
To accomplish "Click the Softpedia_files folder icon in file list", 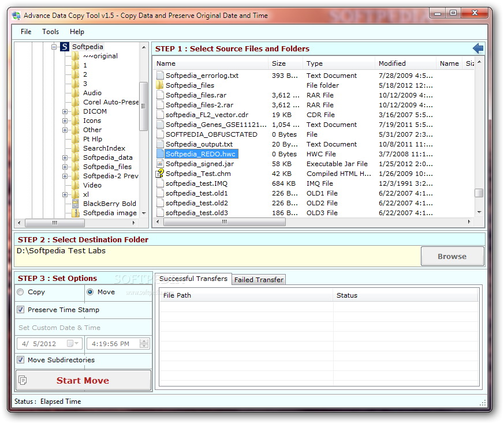I will [x=160, y=85].
